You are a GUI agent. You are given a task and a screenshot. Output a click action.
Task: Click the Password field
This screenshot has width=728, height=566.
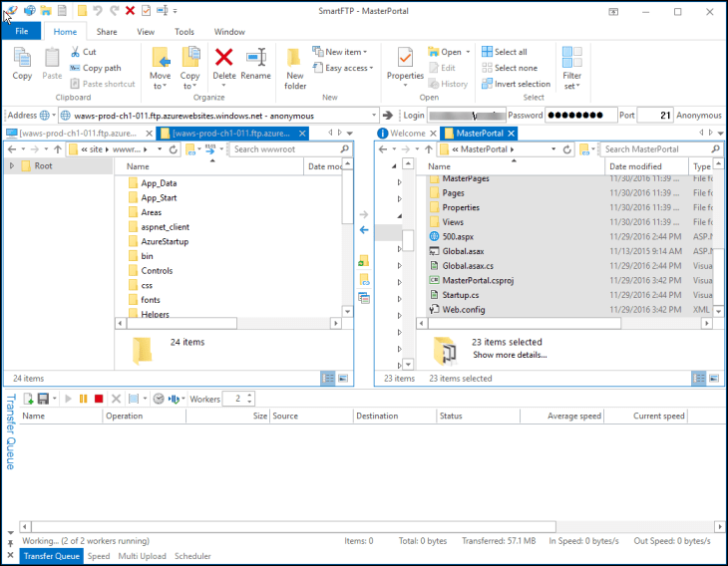click(x=580, y=115)
